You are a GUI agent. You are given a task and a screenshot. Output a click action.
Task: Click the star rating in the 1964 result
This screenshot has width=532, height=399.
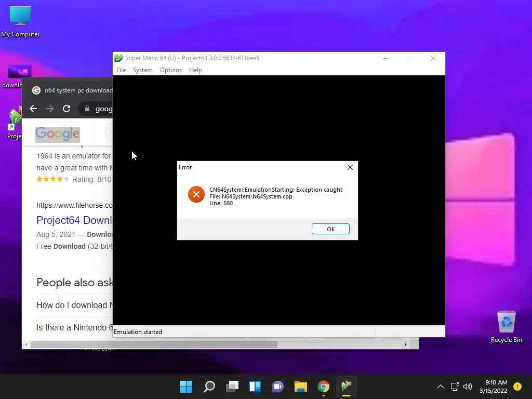click(52, 179)
